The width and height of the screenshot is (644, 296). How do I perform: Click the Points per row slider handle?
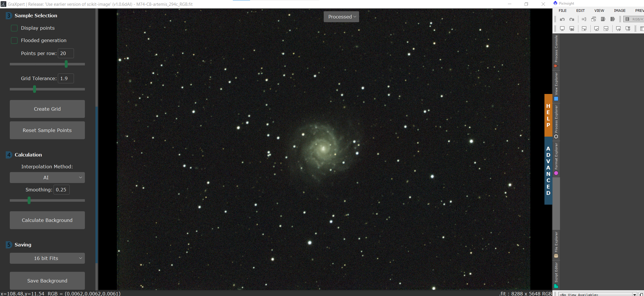pyautogui.click(x=66, y=64)
